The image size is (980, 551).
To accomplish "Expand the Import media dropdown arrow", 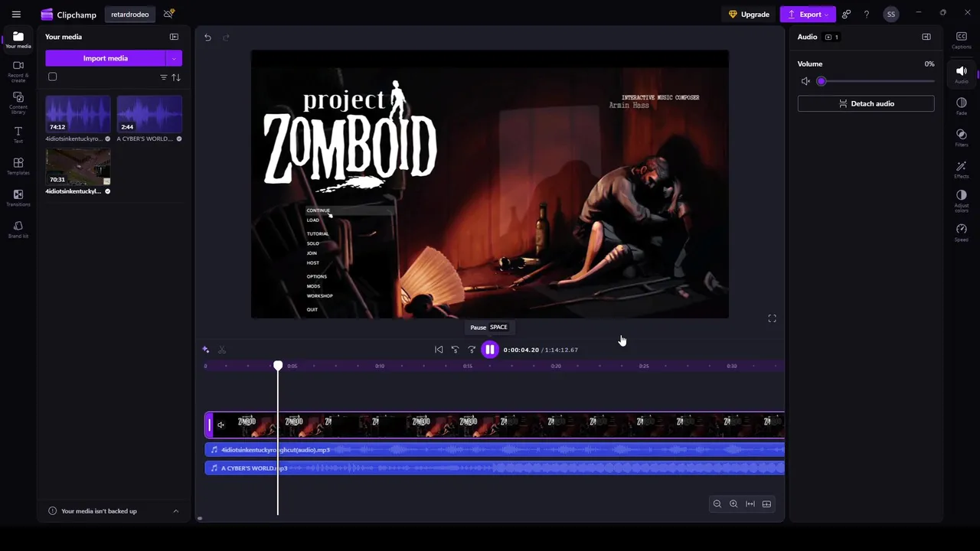I will tap(174, 58).
